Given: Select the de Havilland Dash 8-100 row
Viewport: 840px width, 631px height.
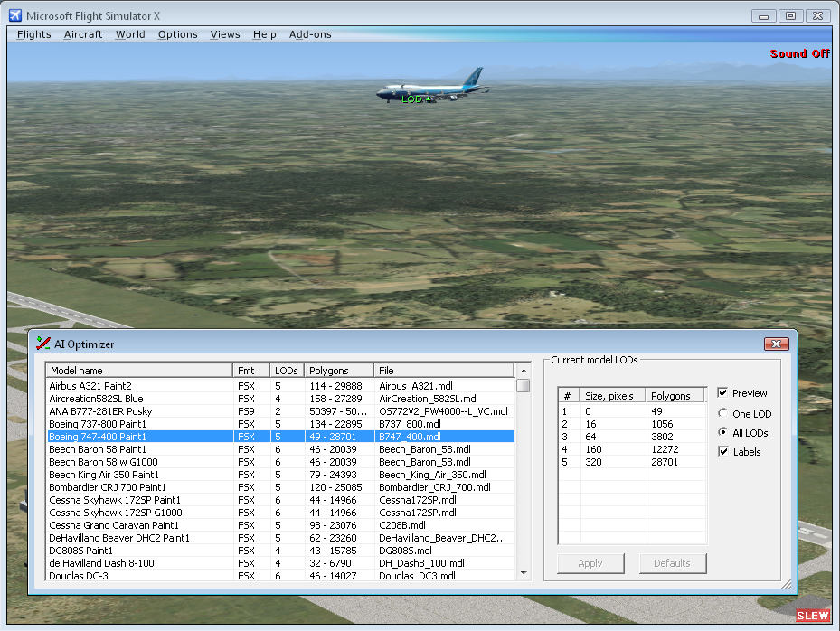Looking at the screenshot, I should pos(280,563).
